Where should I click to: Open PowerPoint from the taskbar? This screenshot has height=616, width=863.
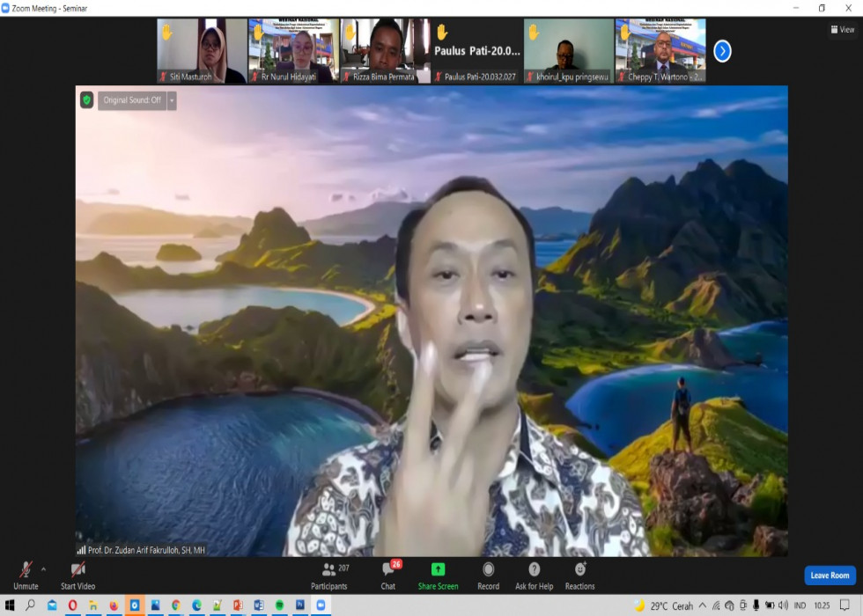pos(238,605)
